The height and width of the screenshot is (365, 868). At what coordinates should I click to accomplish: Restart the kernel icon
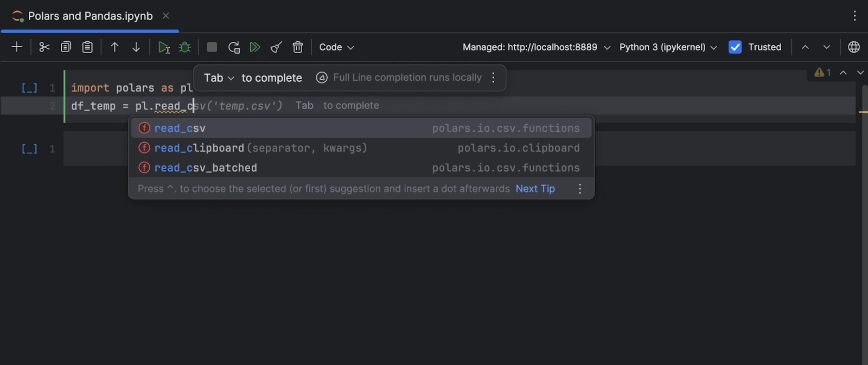pos(234,48)
